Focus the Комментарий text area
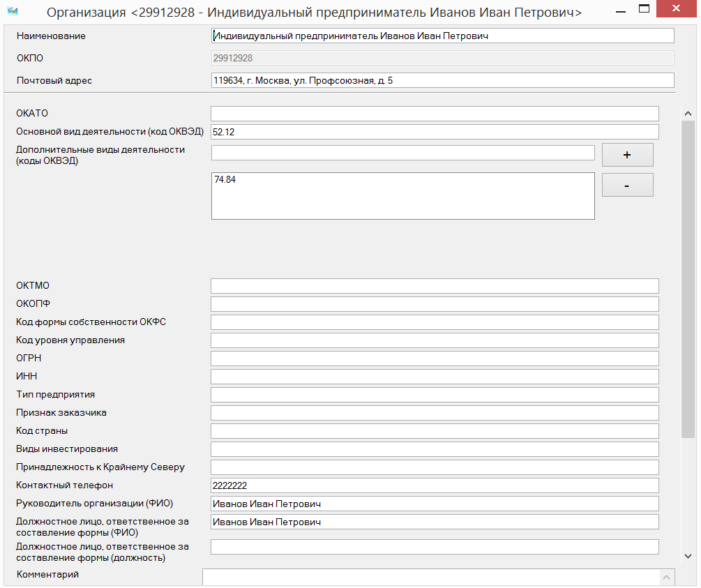Screen dimensions: 701x588 pos(430,578)
